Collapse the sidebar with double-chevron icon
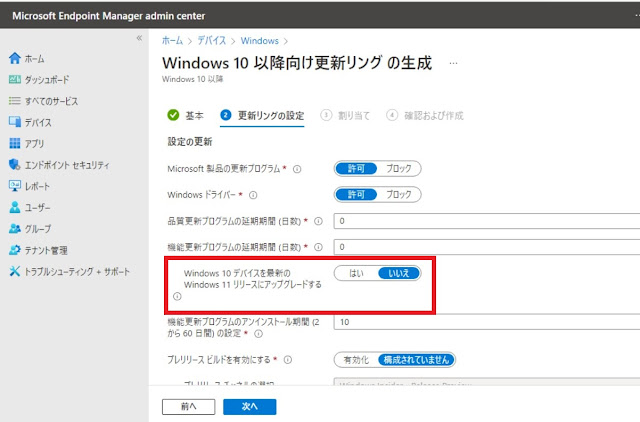The width and height of the screenshot is (640, 422). tap(139, 38)
